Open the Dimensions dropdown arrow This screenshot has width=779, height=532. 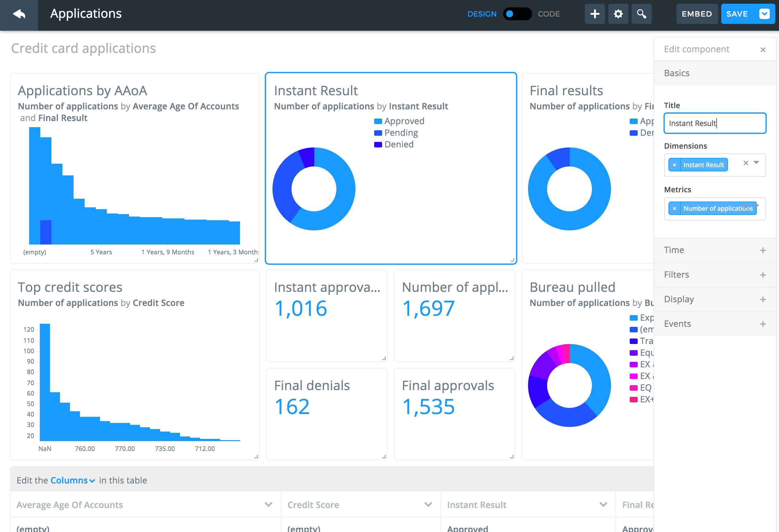pyautogui.click(x=756, y=162)
